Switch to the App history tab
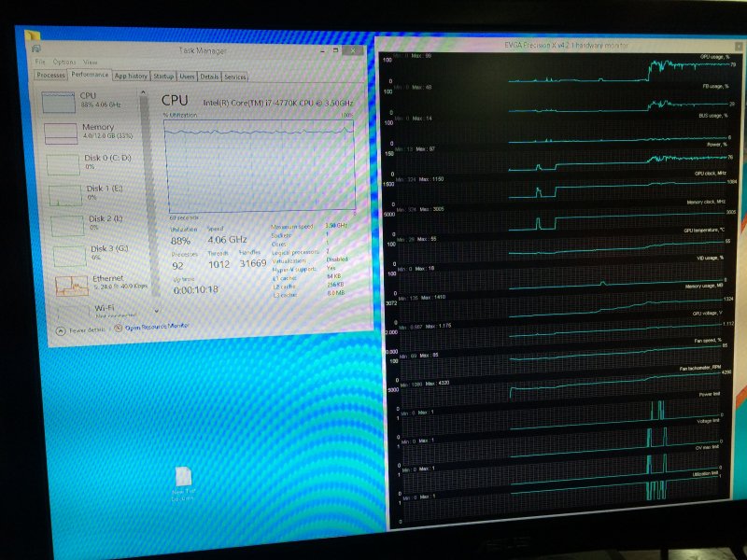The width and height of the screenshot is (747, 560). (131, 76)
